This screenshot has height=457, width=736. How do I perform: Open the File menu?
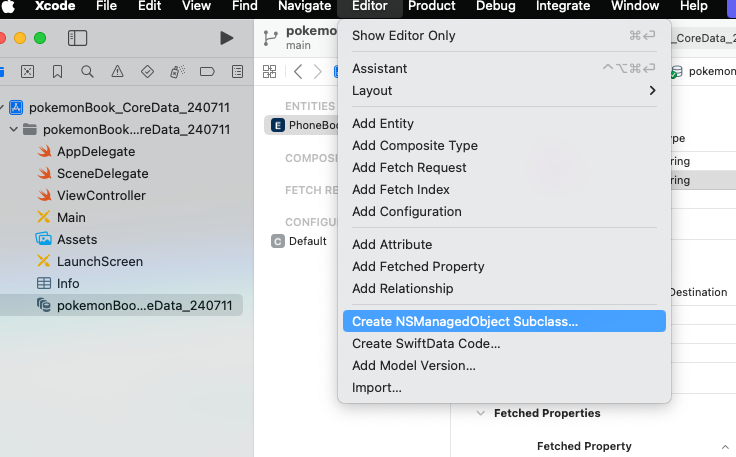point(106,6)
